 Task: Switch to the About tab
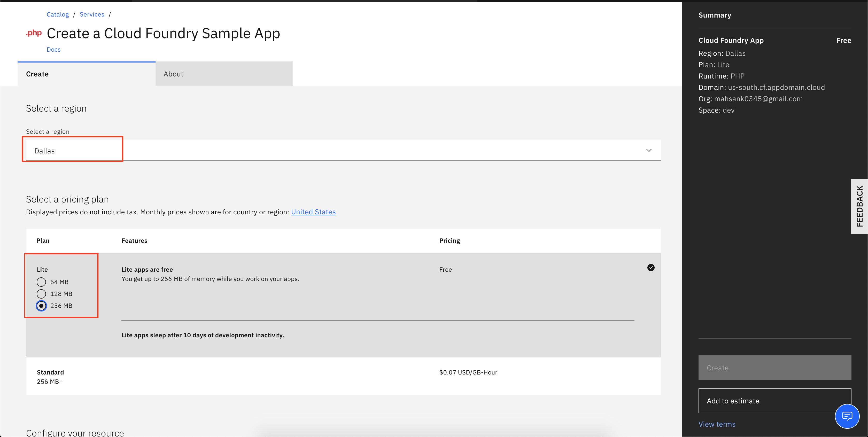tap(173, 74)
